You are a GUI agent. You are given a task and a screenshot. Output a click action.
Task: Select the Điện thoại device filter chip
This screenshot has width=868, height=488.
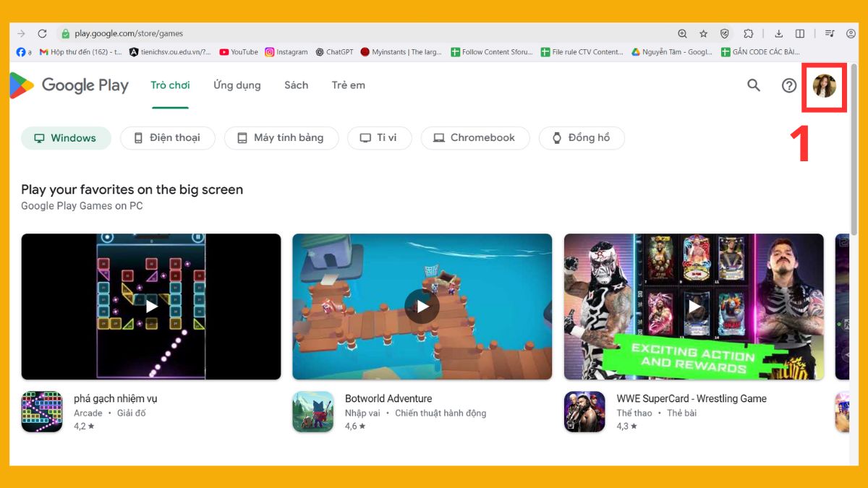click(x=168, y=138)
